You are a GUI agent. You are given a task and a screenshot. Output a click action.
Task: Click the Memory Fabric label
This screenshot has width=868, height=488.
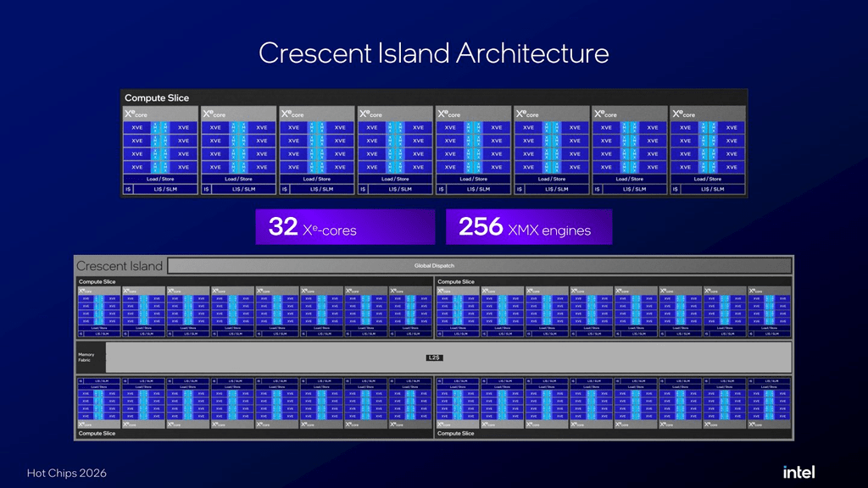pos(86,358)
